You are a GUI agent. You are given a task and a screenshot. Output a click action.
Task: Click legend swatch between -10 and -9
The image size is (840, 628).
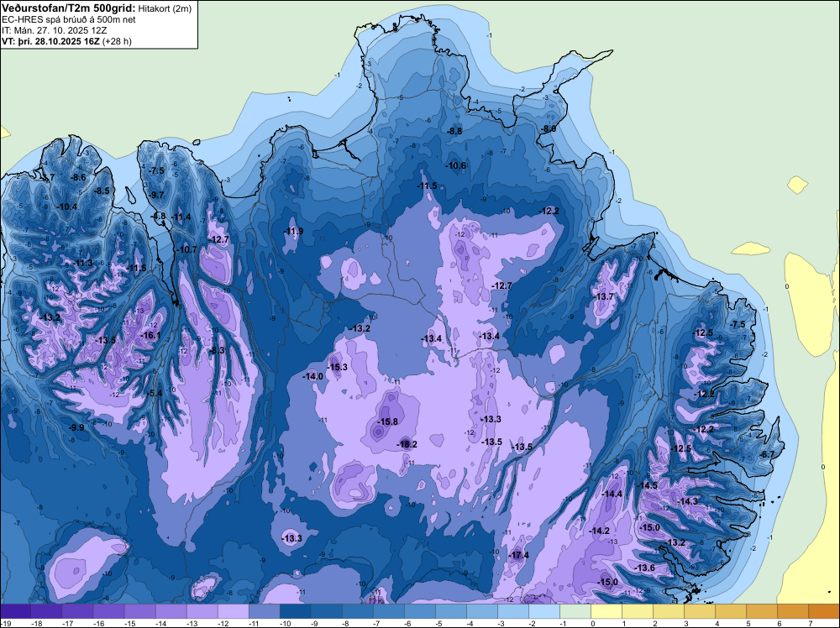pyautogui.click(x=296, y=611)
